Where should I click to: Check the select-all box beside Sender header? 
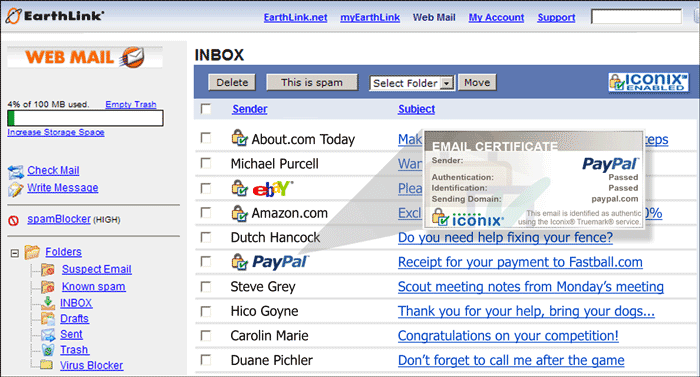pos(206,109)
